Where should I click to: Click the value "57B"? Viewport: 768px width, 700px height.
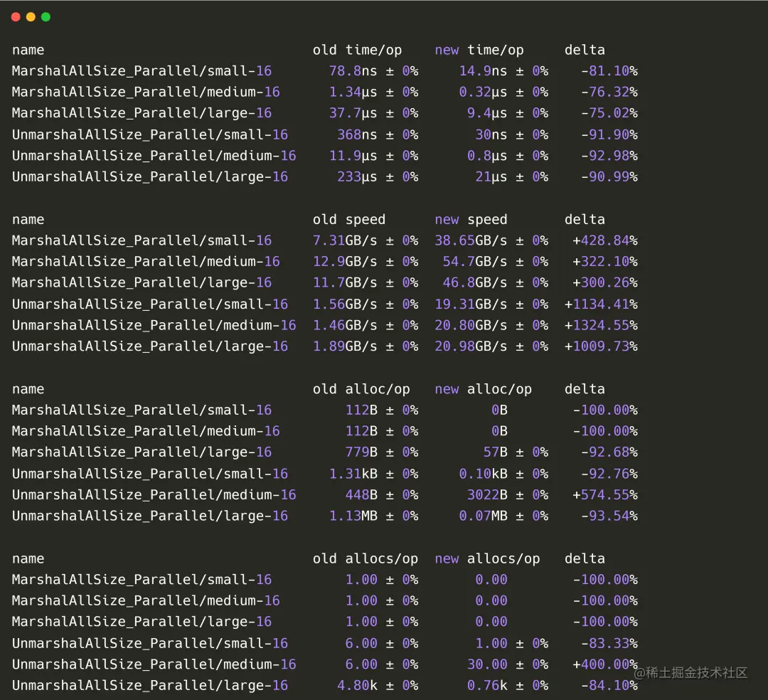click(495, 452)
